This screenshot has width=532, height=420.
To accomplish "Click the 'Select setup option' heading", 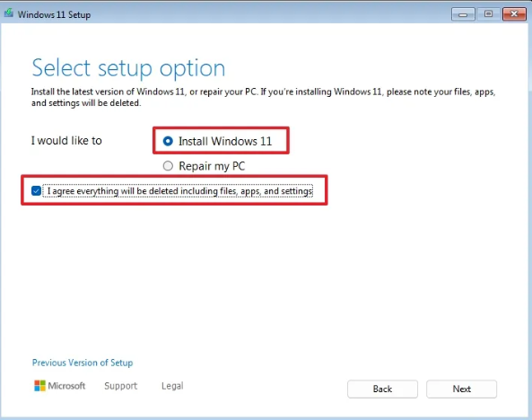I will (128, 68).
